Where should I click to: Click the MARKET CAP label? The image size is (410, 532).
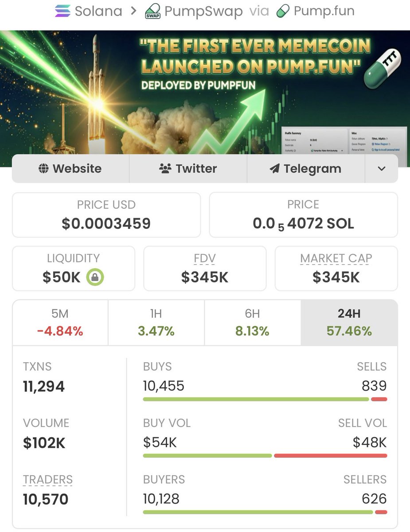[x=336, y=258]
